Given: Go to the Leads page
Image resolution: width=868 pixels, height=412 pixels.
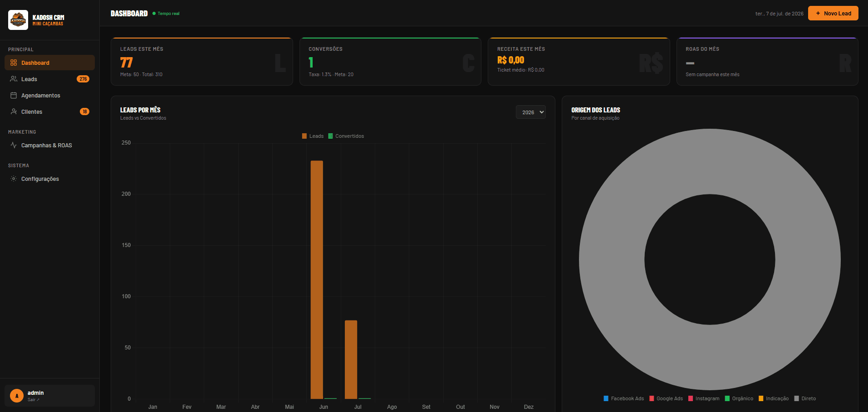Looking at the screenshot, I should pyautogui.click(x=49, y=79).
